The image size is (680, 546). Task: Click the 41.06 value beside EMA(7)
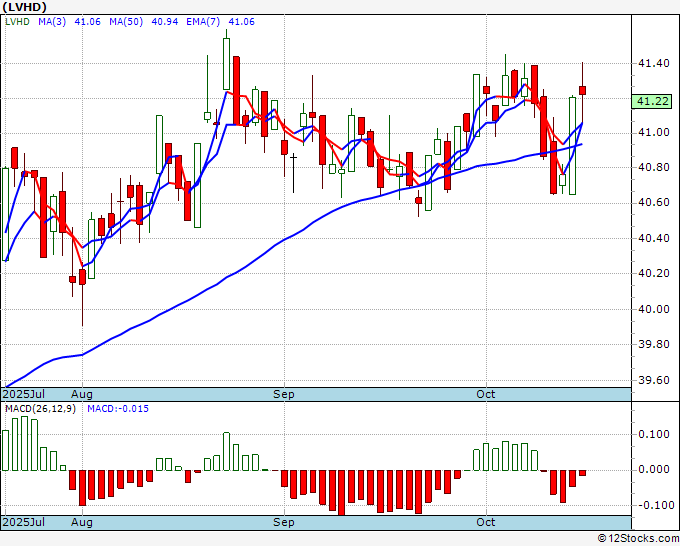click(242, 22)
